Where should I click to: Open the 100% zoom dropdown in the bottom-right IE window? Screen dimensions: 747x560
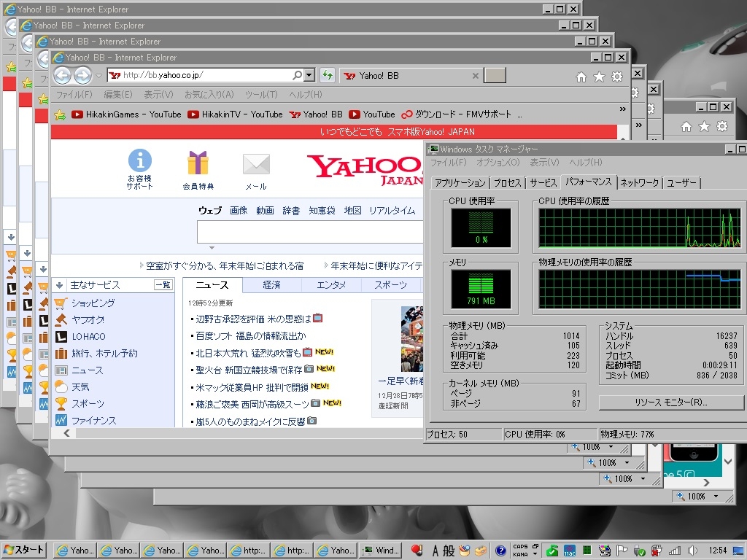coord(716,496)
